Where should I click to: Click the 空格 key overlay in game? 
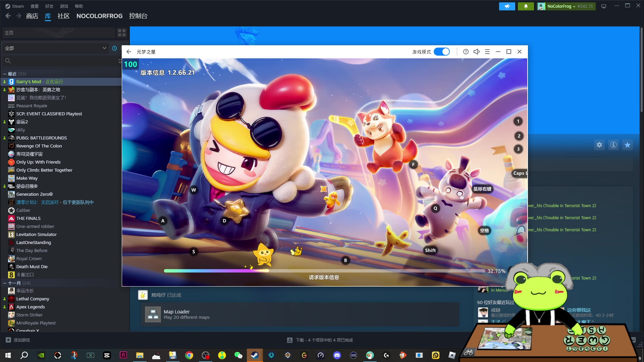click(484, 230)
